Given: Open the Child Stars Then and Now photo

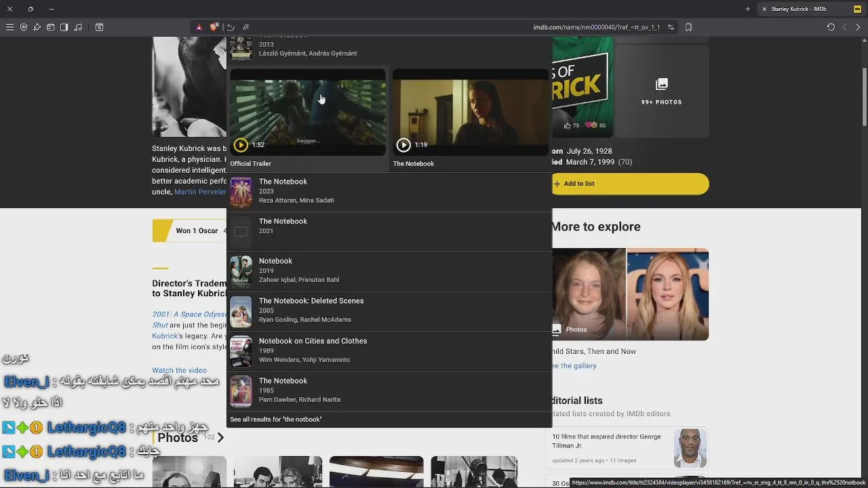Looking at the screenshot, I should coord(631,294).
